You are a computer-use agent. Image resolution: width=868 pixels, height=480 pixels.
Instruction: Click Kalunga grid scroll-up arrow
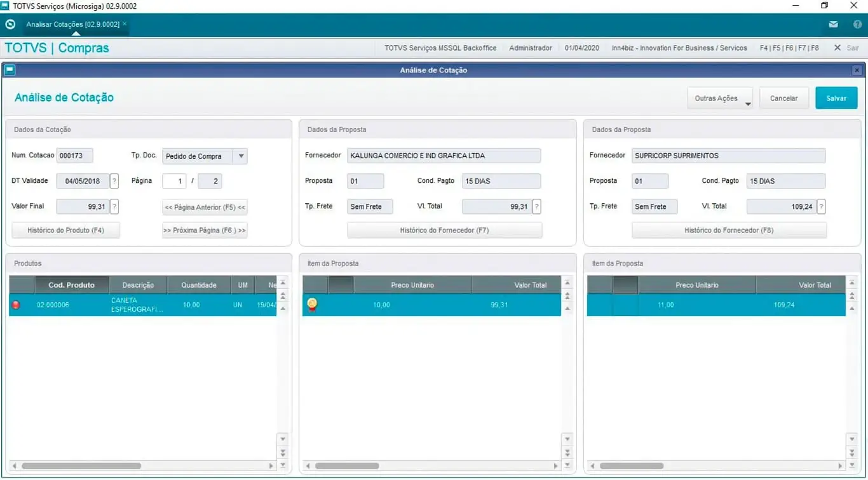click(x=568, y=308)
